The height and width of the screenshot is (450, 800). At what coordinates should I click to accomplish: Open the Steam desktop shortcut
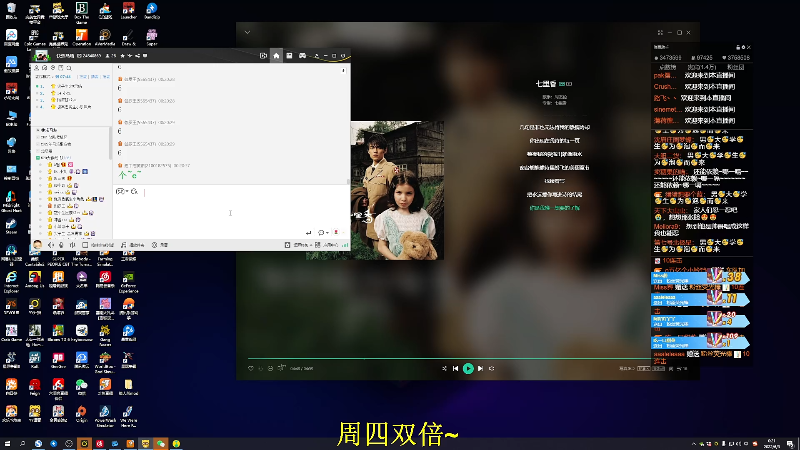click(x=11, y=226)
